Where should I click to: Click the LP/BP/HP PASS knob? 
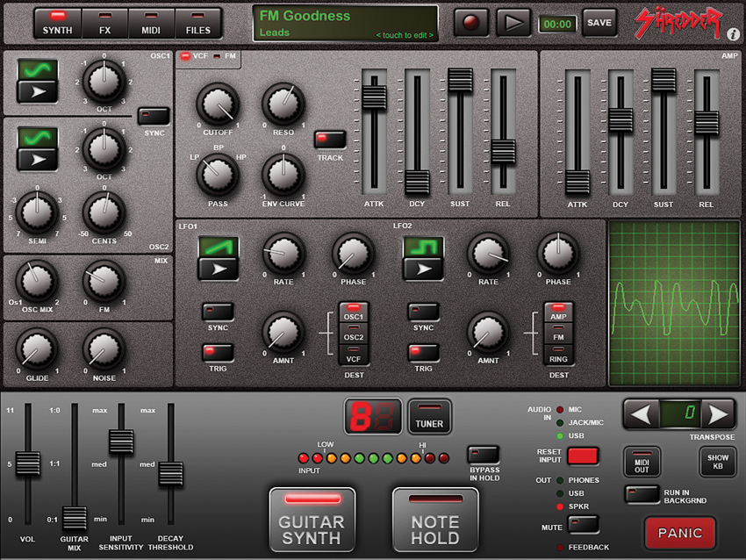point(218,175)
